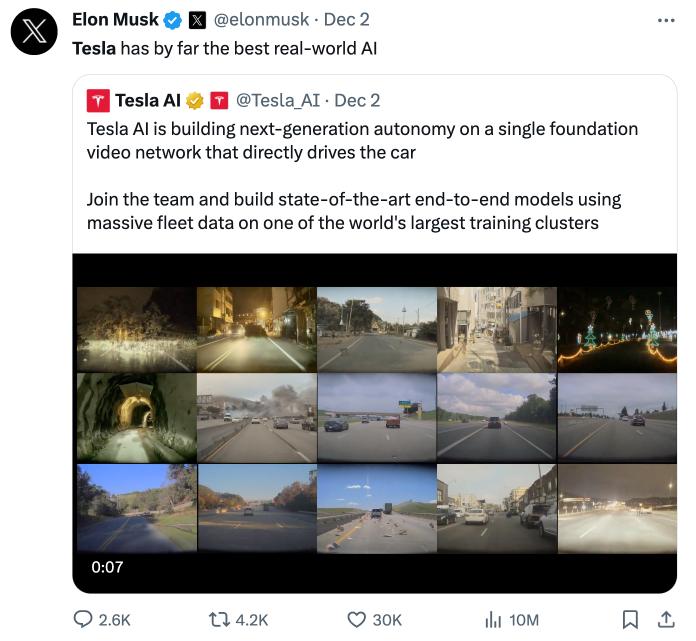Click the Tesla affiliate badge beside Tesla AI
696x641 pixels.
(x=219, y=100)
